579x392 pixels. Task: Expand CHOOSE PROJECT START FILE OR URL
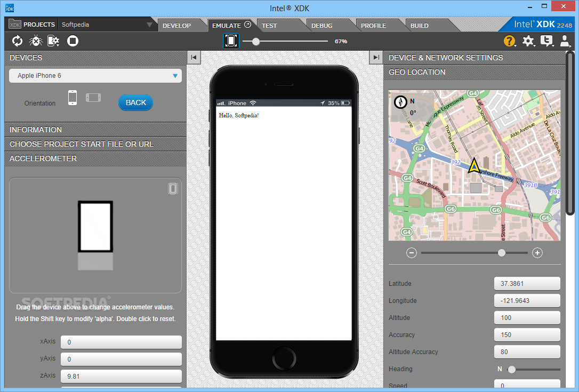[x=95, y=144]
